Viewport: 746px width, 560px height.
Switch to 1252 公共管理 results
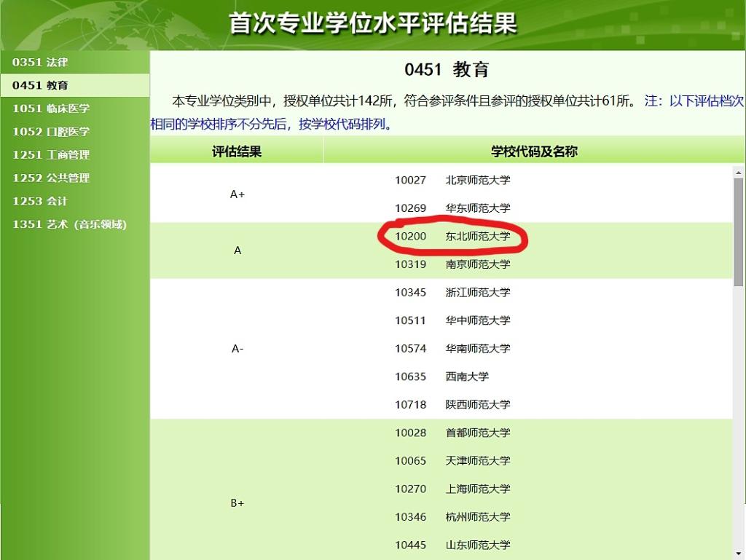pyautogui.click(x=51, y=178)
